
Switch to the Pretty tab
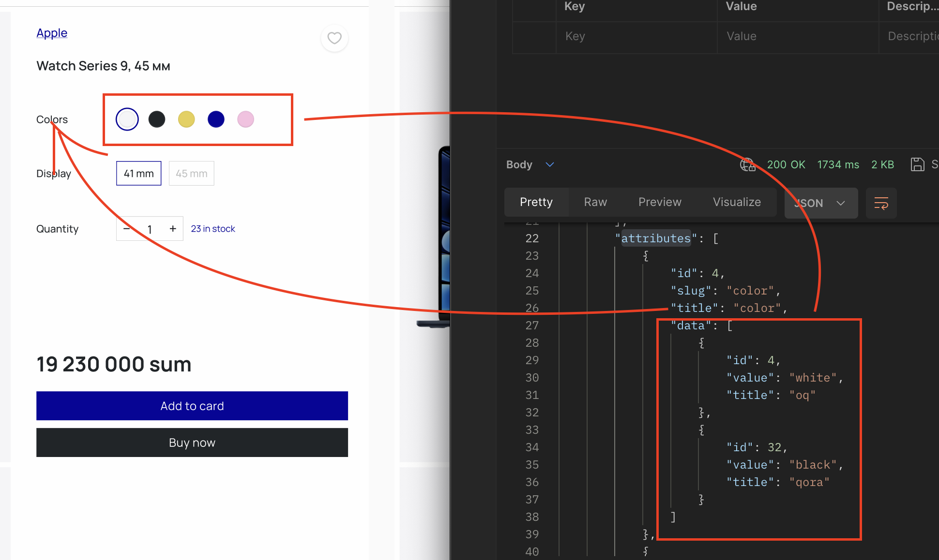(536, 202)
